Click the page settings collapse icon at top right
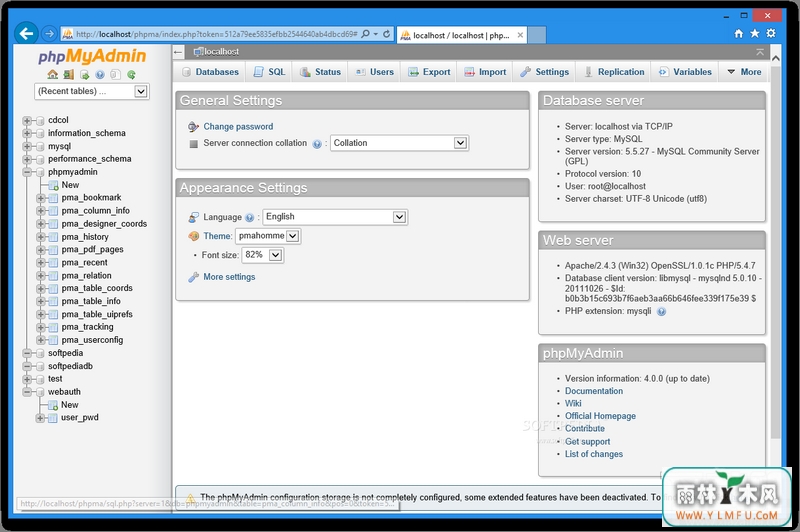800x532 pixels. [x=760, y=52]
